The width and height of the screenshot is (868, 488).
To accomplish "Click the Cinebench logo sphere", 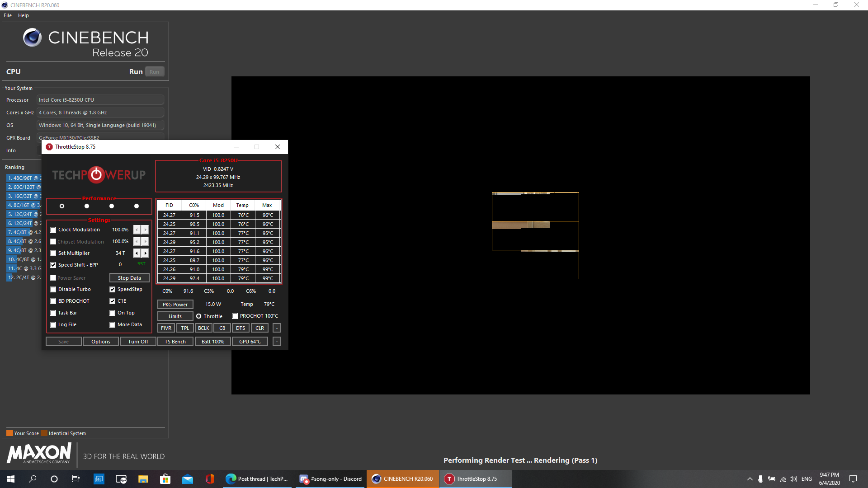I will (x=33, y=38).
